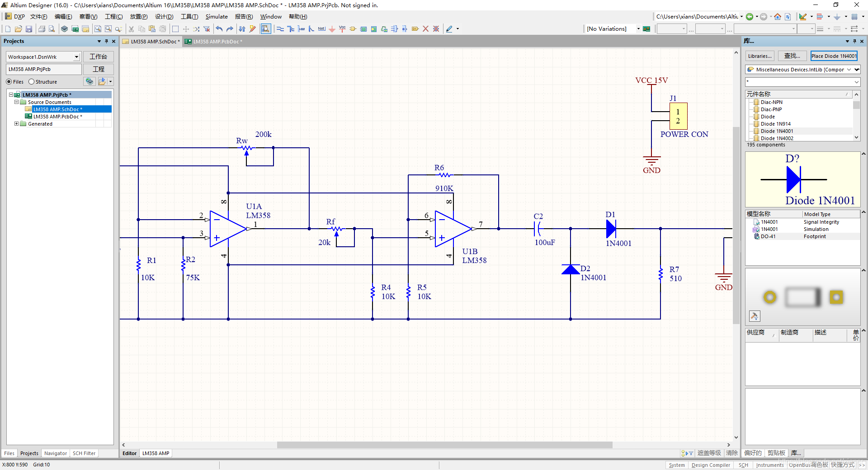The width and height of the screenshot is (868, 470).
Task: Click the New document icon
Action: 8,29
